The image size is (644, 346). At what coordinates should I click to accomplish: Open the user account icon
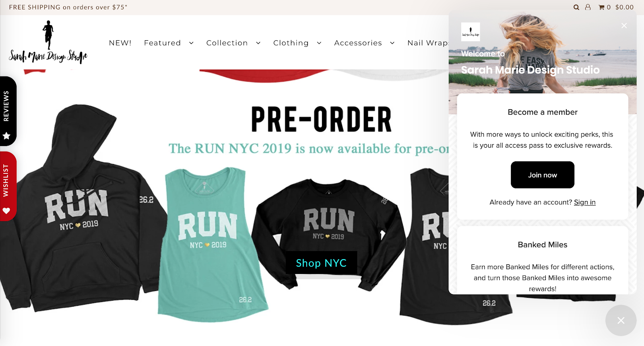click(x=588, y=7)
